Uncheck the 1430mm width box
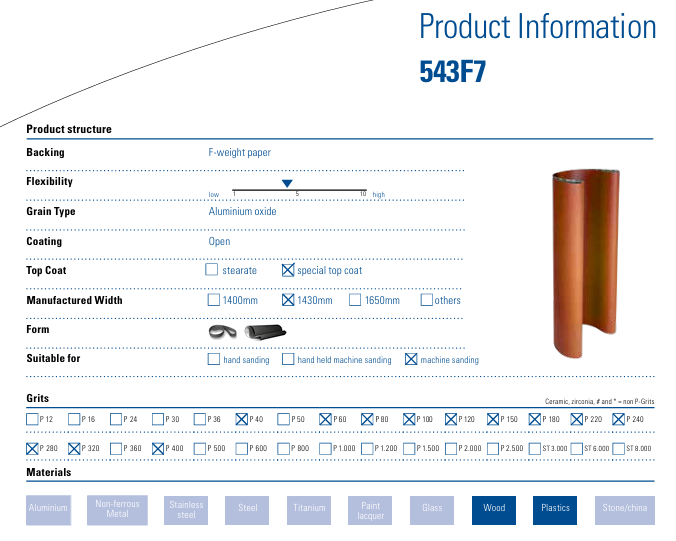The width and height of the screenshot is (676, 541). (288, 300)
